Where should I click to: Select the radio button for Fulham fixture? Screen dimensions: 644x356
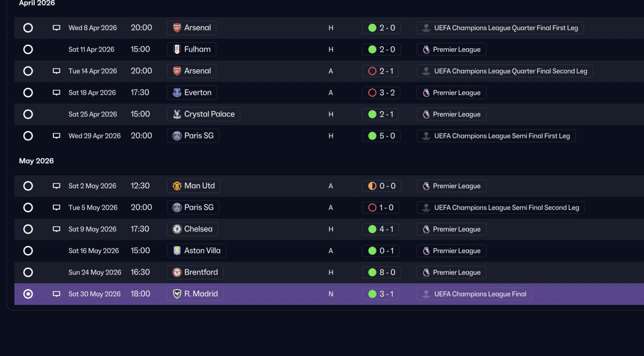click(x=28, y=49)
